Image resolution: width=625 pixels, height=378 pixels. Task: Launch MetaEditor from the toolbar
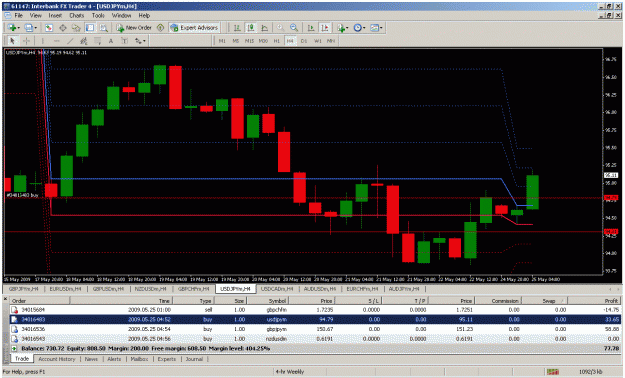click(x=160, y=28)
